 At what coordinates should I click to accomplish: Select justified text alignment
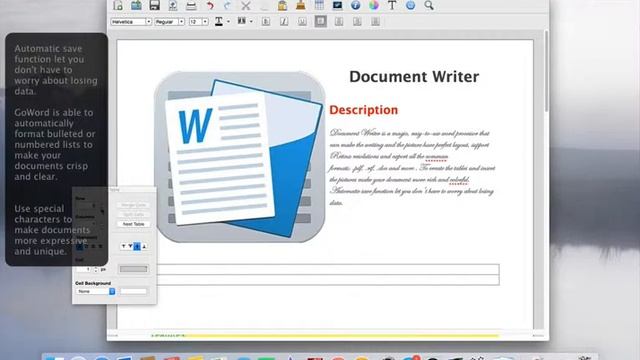(376, 22)
